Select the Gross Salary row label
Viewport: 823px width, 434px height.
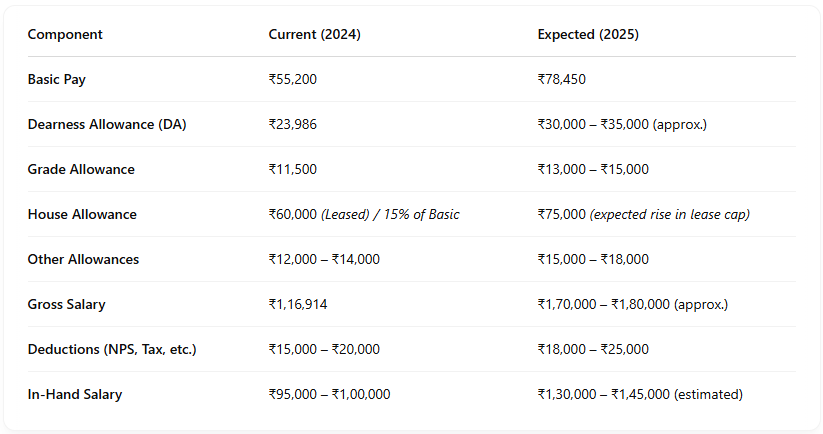pyautogui.click(x=67, y=305)
